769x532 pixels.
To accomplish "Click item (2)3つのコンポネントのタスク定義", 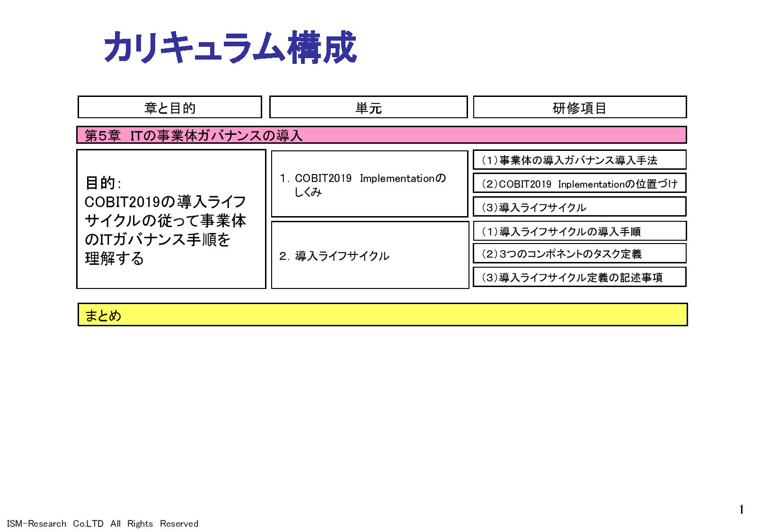I will point(580,253).
